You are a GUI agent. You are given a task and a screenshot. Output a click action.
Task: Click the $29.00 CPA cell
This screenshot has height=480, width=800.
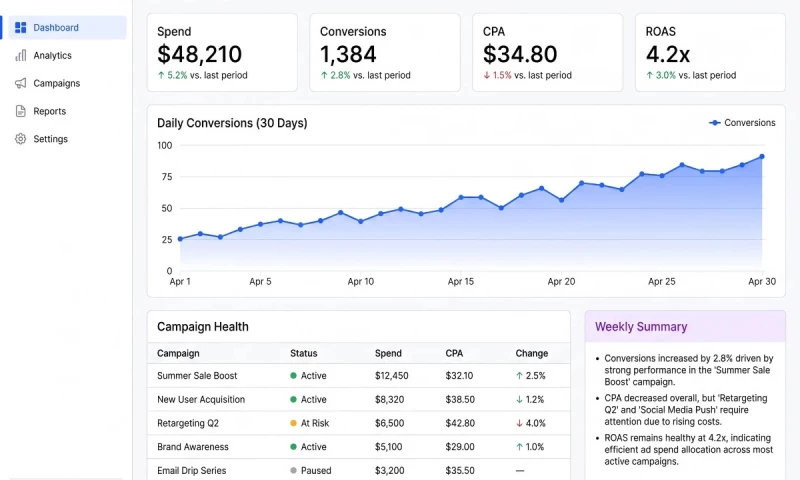(x=460, y=447)
